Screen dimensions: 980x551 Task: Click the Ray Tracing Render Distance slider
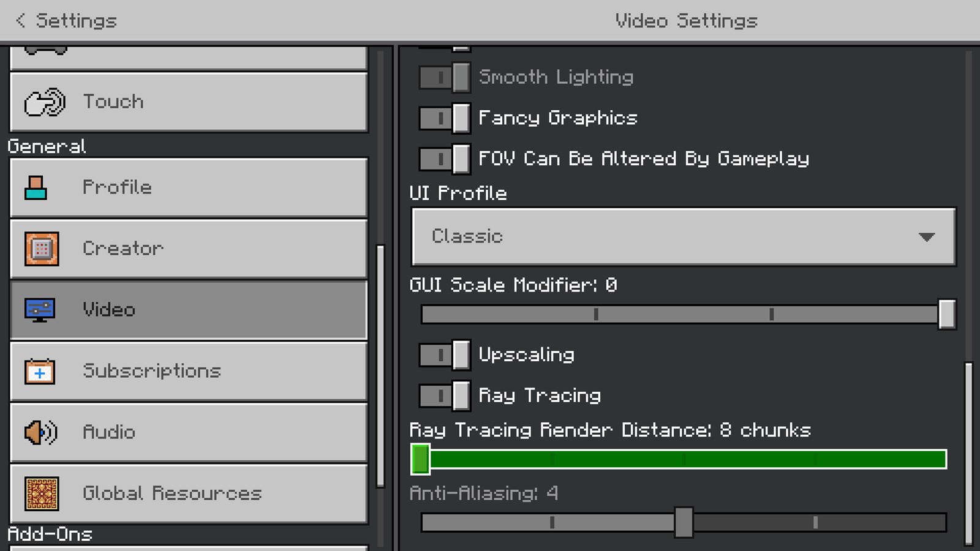(679, 459)
